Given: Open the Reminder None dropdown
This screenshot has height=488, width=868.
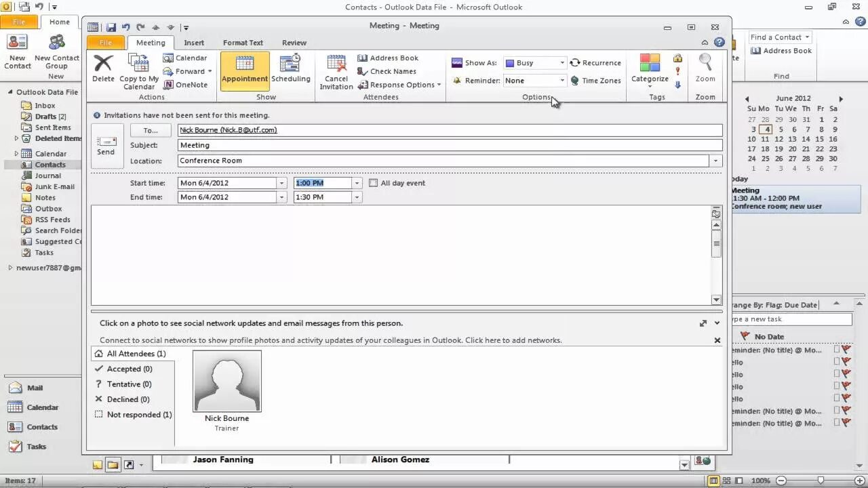Looking at the screenshot, I should point(562,81).
